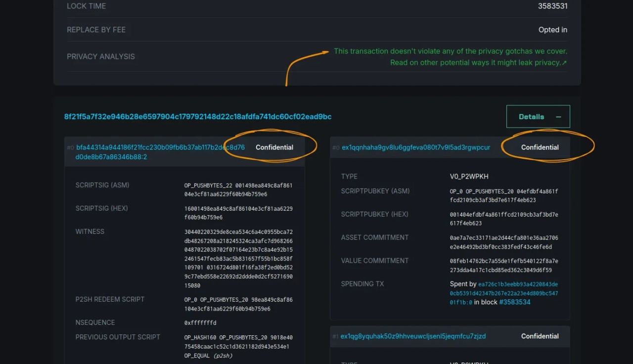The height and width of the screenshot is (364, 633).
Task: Click Confidential label on output #0
Action: (540, 147)
